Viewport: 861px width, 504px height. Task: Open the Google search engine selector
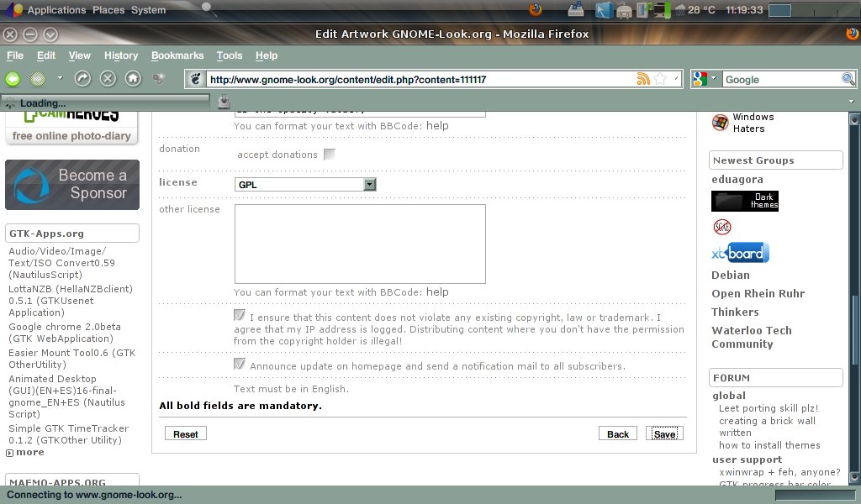point(705,79)
